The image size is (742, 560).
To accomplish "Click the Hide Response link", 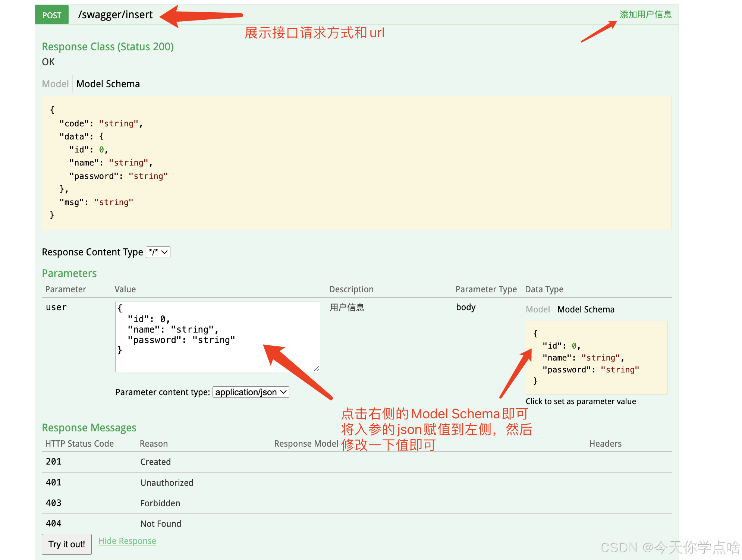I will pos(127,541).
